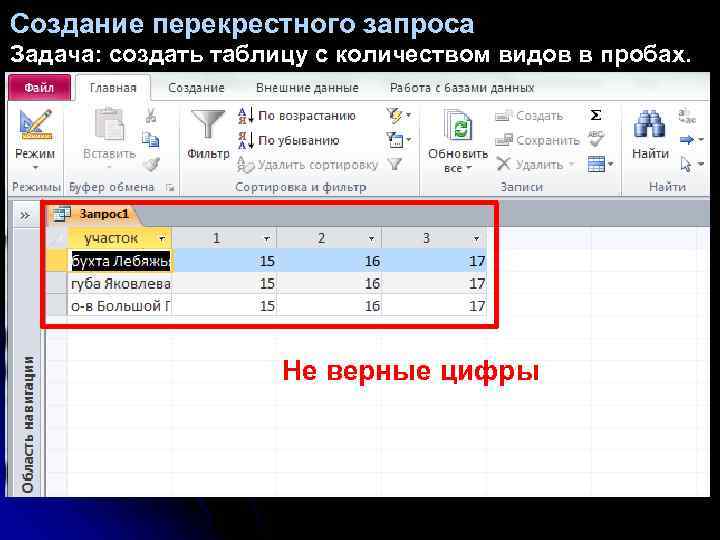This screenshot has height=540, width=720.
Task: Switch to the Создание tab
Action: tap(196, 88)
